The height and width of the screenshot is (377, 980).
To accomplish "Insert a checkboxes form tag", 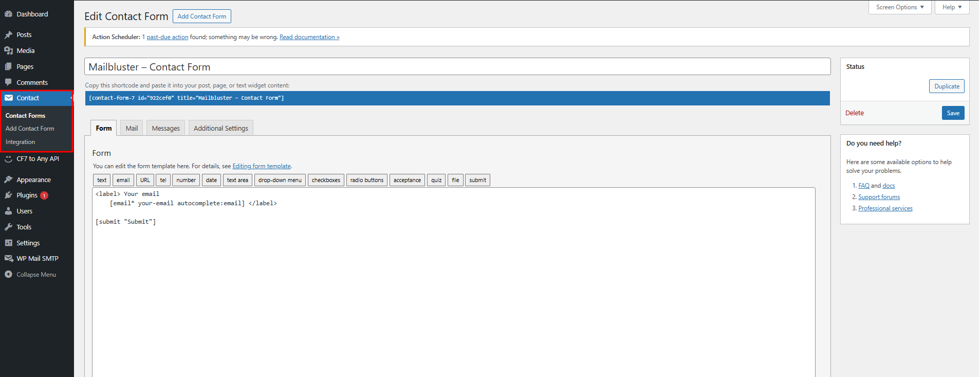I will (x=326, y=180).
